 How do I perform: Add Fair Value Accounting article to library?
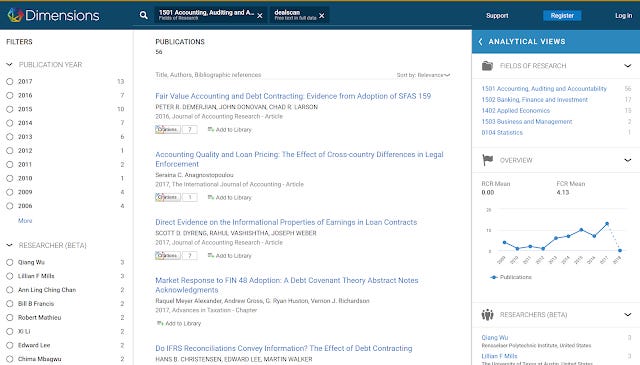coord(230,129)
